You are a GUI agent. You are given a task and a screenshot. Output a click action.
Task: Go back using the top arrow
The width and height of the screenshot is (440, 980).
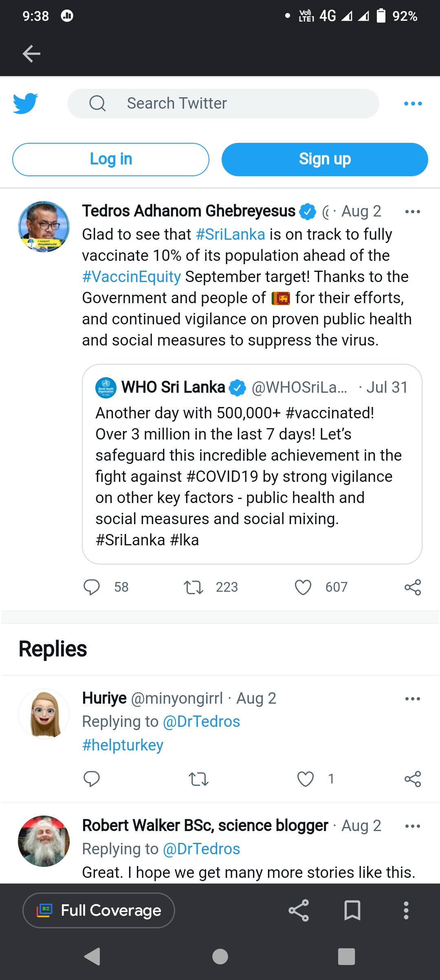click(31, 54)
